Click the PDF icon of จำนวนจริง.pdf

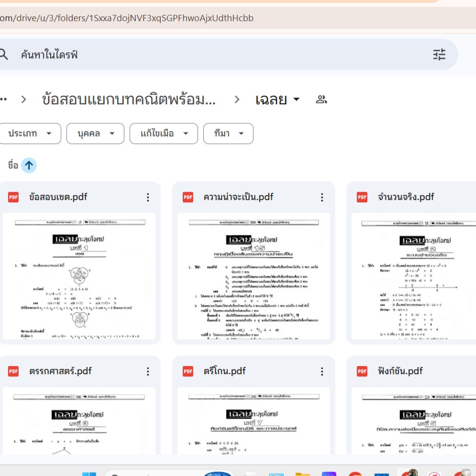(x=362, y=197)
